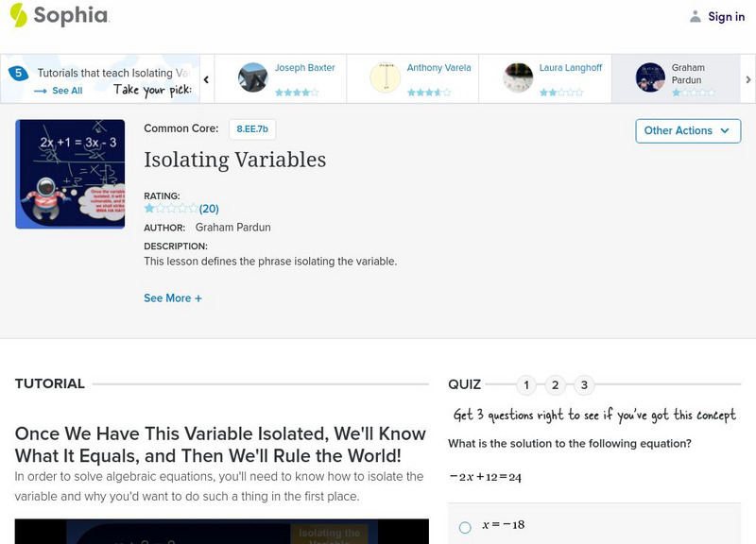This screenshot has height=544, width=756.
Task: Select Graham Pardun's tutorial card
Action: tap(677, 79)
